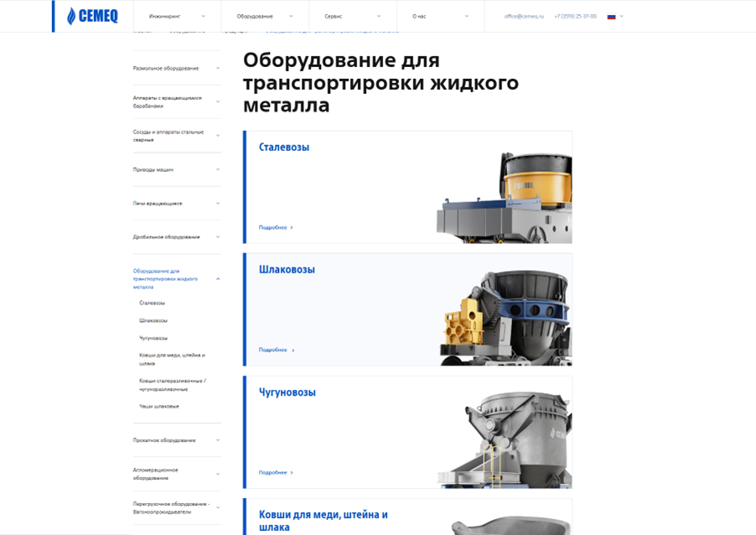Open Ковши для меди, штейна и шлака sidebar item
756x535 pixels.
click(172, 359)
